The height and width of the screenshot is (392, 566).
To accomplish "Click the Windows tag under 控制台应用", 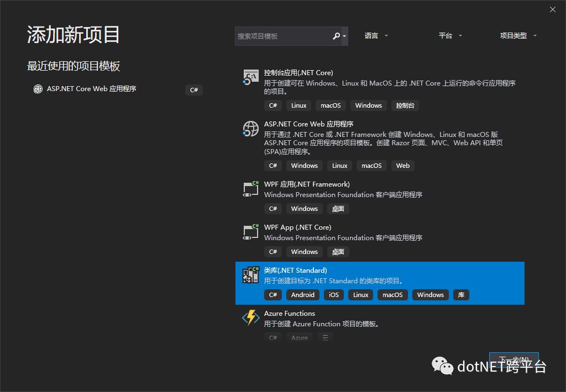I will coord(369,105).
